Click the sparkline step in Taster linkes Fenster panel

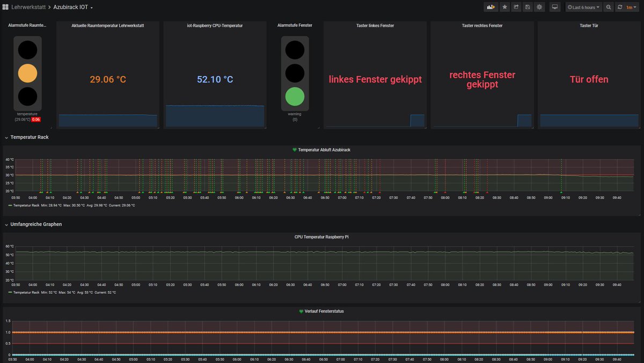pyautogui.click(x=417, y=121)
